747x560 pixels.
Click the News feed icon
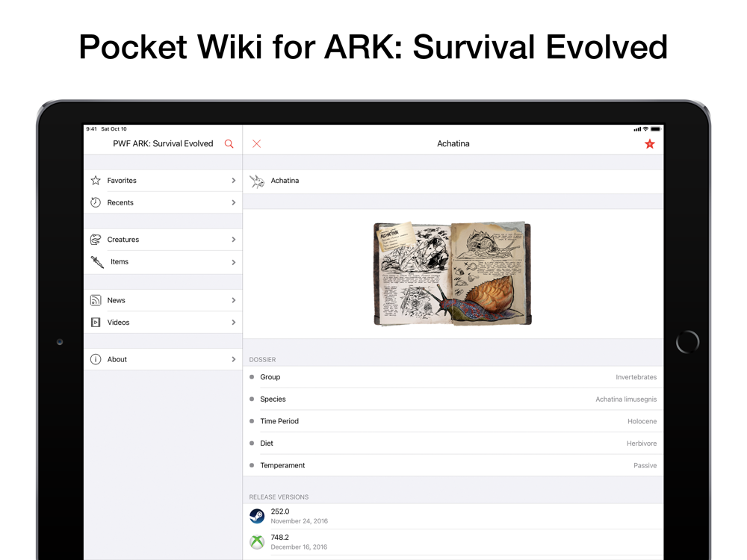[x=96, y=300]
